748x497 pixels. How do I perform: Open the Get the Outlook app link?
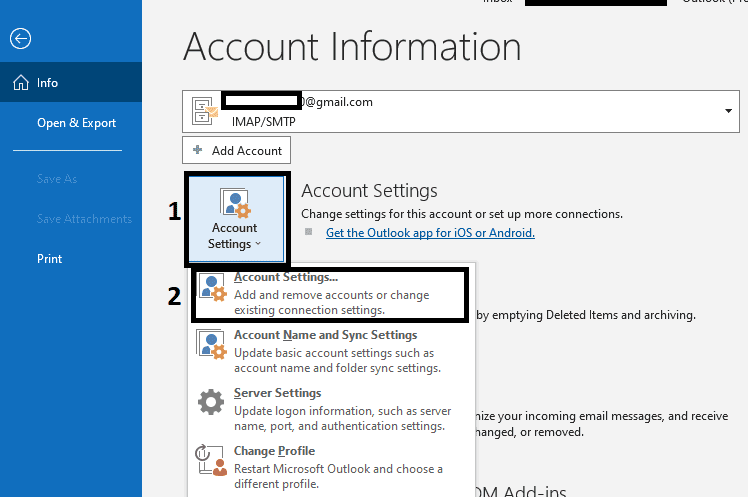click(430, 233)
